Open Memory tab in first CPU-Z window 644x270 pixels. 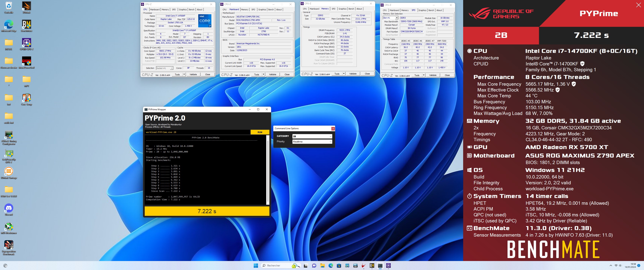pos(165,10)
